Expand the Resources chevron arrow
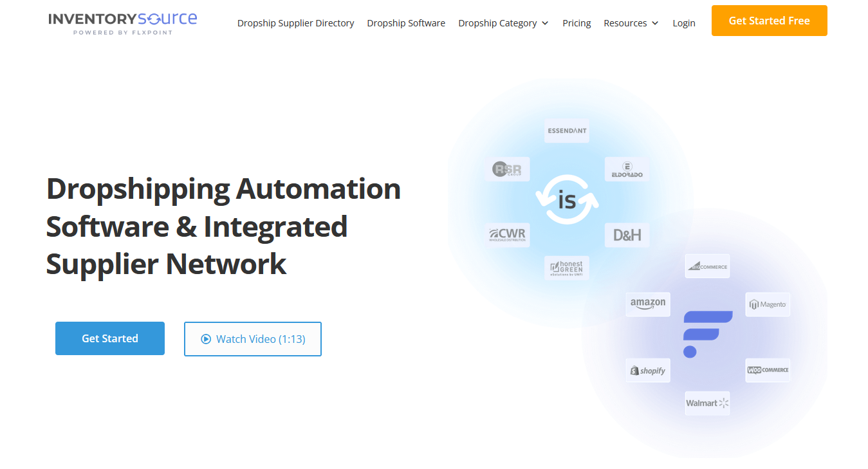The width and height of the screenshot is (868, 469). click(x=655, y=23)
